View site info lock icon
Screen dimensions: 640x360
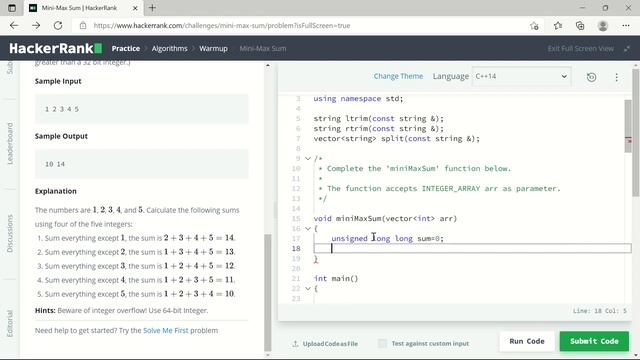(x=83, y=25)
